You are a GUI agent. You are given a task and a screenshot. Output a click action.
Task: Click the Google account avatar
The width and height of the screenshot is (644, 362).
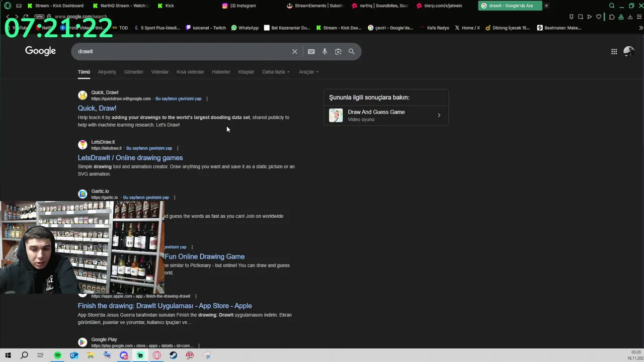point(628,51)
